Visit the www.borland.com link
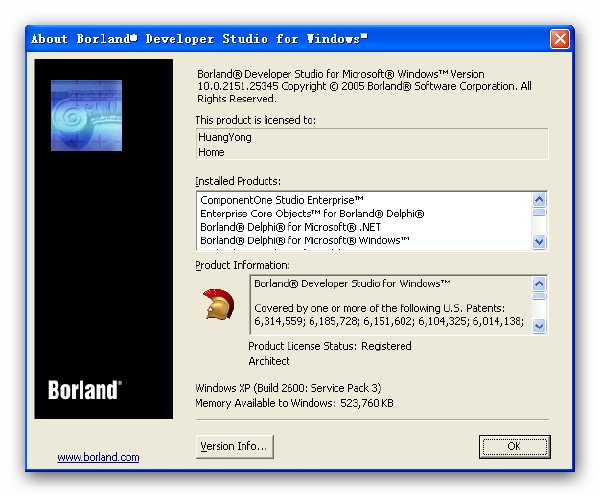This screenshot has width=600, height=497. tap(98, 457)
